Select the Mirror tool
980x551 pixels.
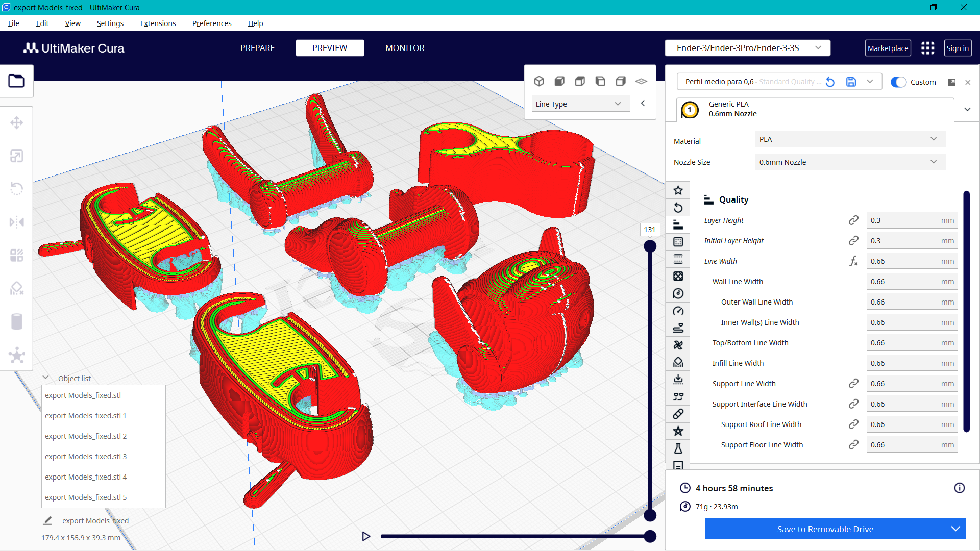[x=17, y=222]
